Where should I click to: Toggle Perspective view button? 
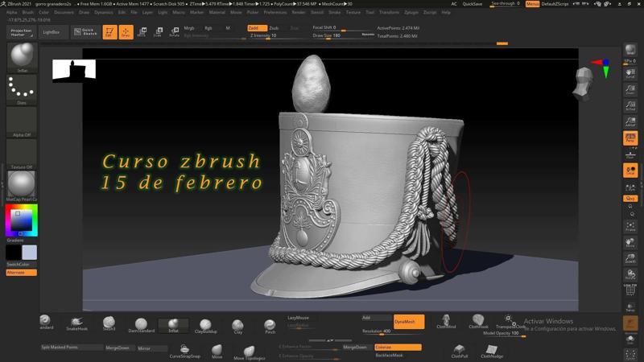630,138
